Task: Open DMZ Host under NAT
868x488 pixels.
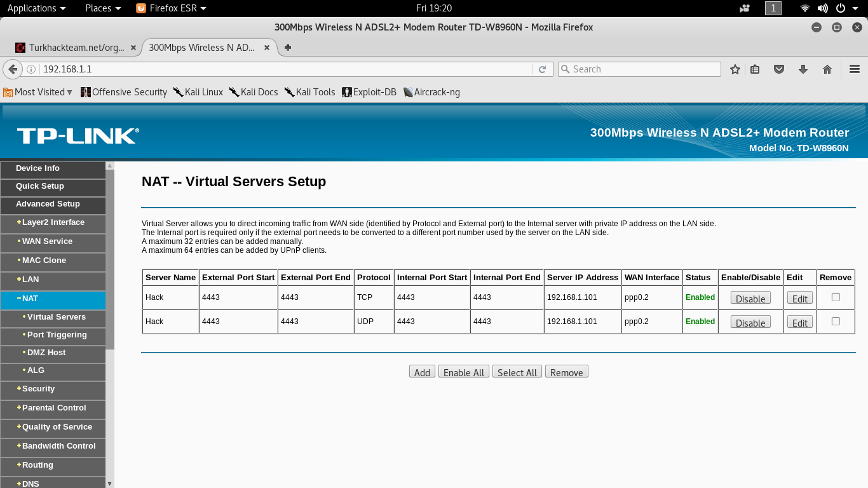Action: pyautogui.click(x=53, y=353)
